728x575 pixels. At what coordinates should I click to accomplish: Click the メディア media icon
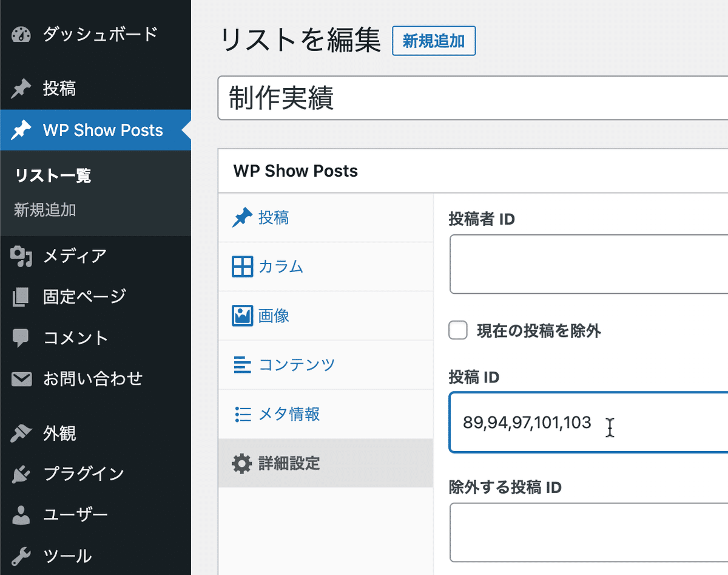(21, 257)
